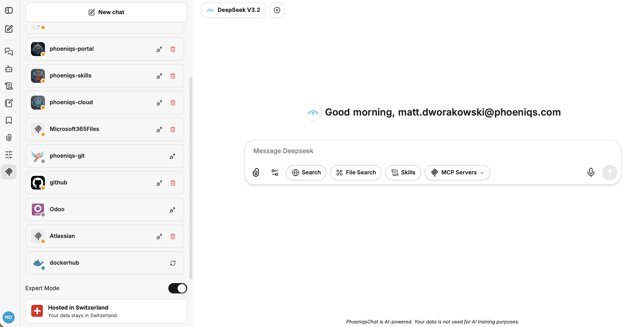The height and width of the screenshot is (327, 644).
Task: Click the phoeniqs-portal logo thumbnail
Action: pyautogui.click(x=38, y=49)
